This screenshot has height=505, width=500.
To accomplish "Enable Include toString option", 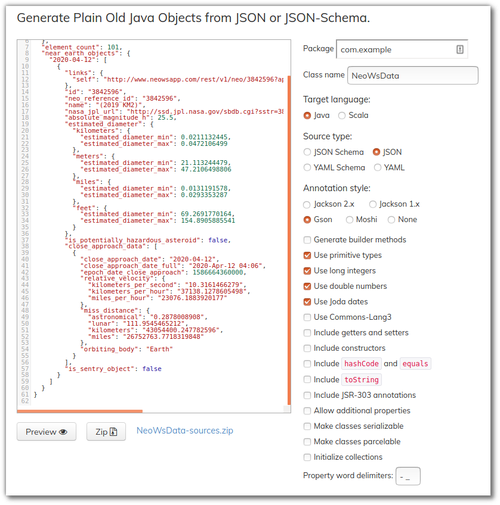I will 307,379.
